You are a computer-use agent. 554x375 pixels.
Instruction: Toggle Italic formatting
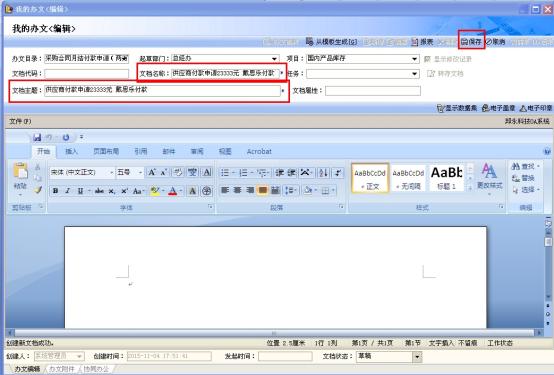[x=67, y=191]
